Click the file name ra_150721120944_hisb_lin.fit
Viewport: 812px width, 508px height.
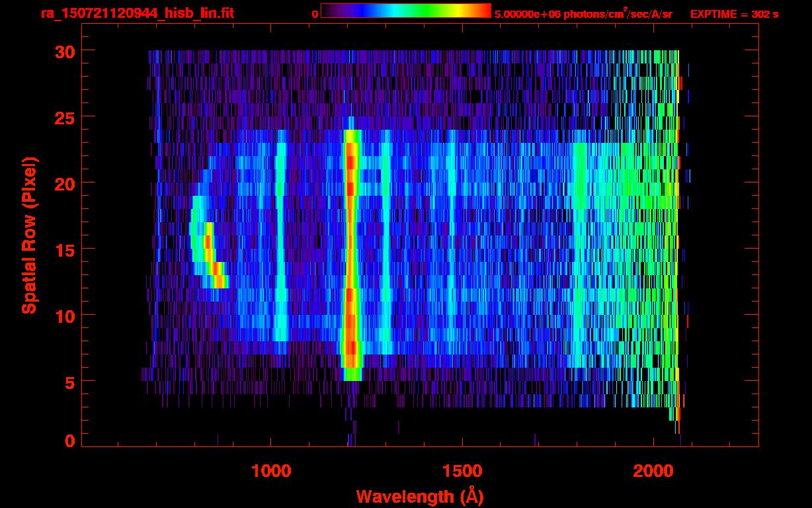tap(137, 13)
